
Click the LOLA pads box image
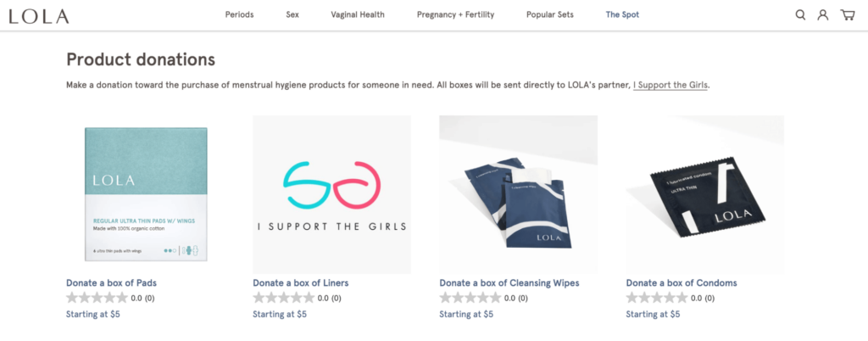(x=145, y=194)
